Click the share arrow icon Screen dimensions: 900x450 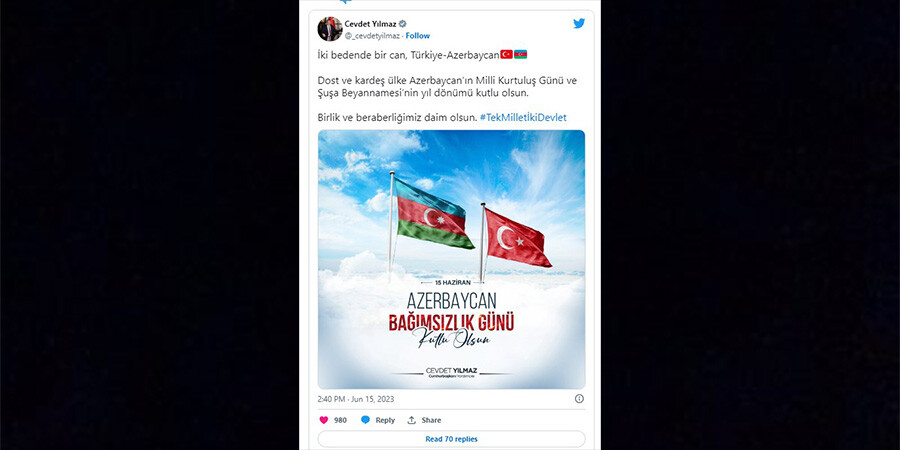coord(412,420)
